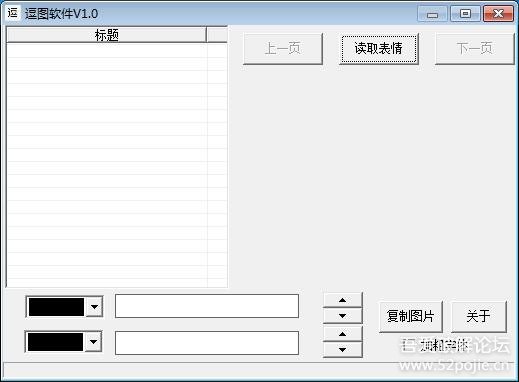
Task: Maximize the 逗图软件V1.0 window
Action: pos(465,14)
